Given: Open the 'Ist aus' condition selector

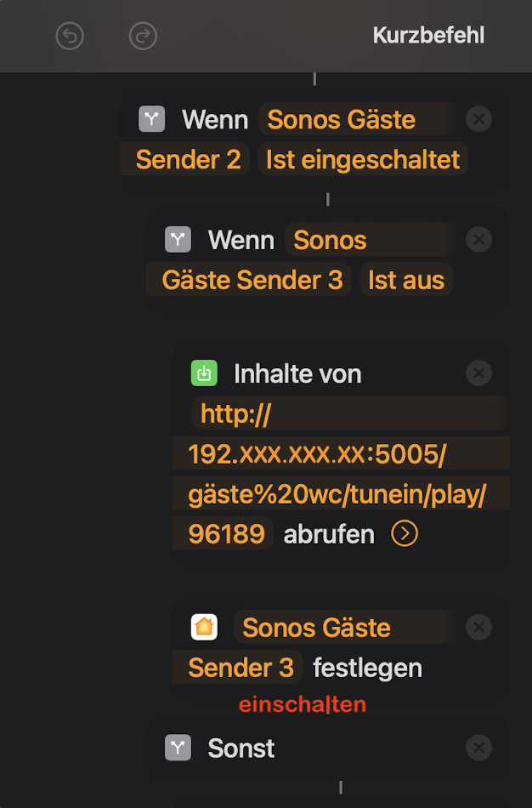Looking at the screenshot, I should click(406, 280).
